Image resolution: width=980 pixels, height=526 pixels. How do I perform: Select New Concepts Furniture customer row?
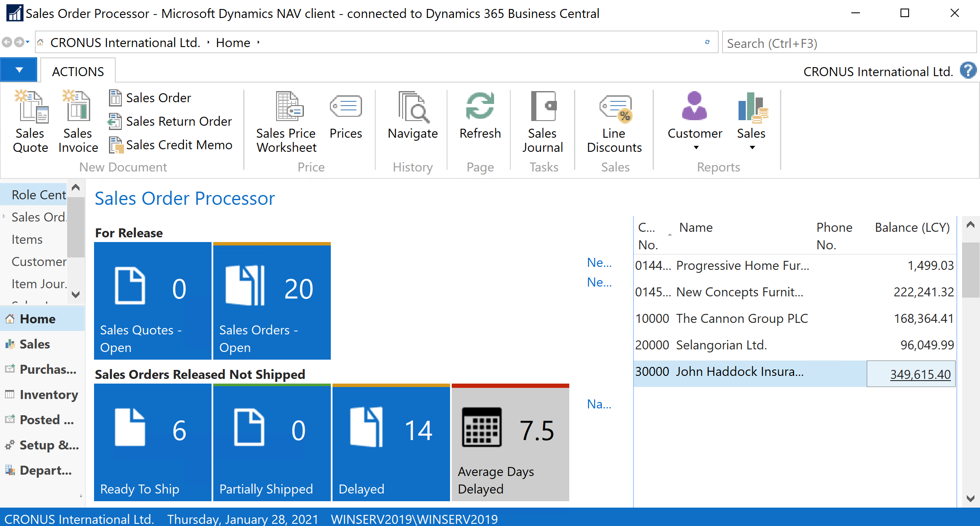click(x=794, y=292)
